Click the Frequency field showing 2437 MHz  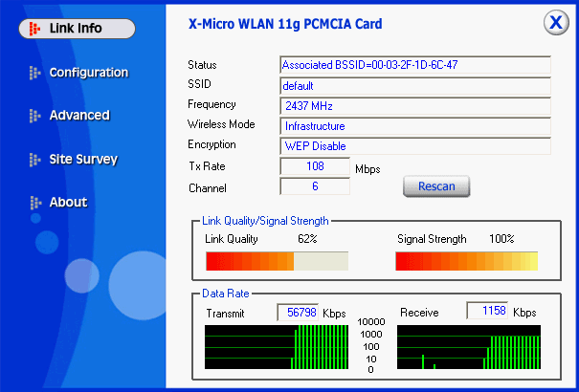415,106
